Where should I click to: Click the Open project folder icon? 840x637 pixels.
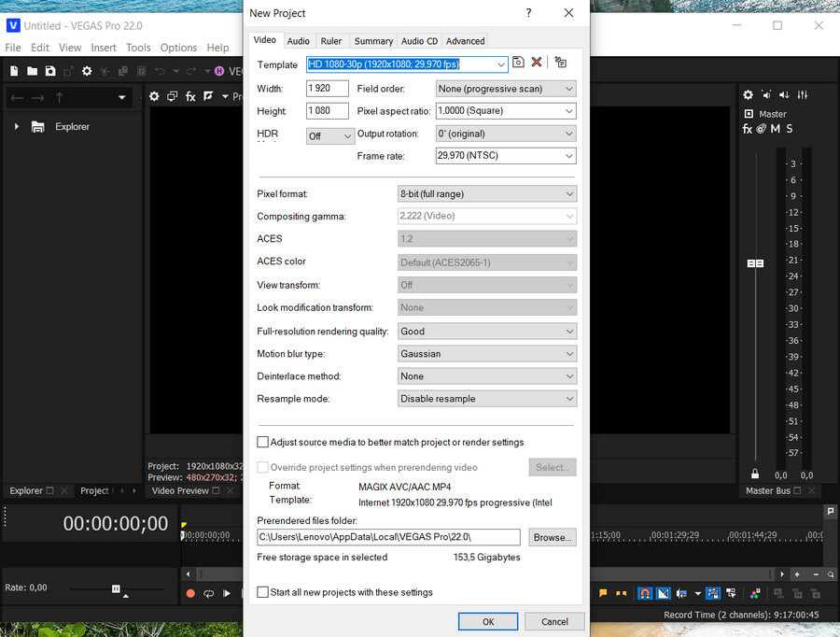point(32,71)
